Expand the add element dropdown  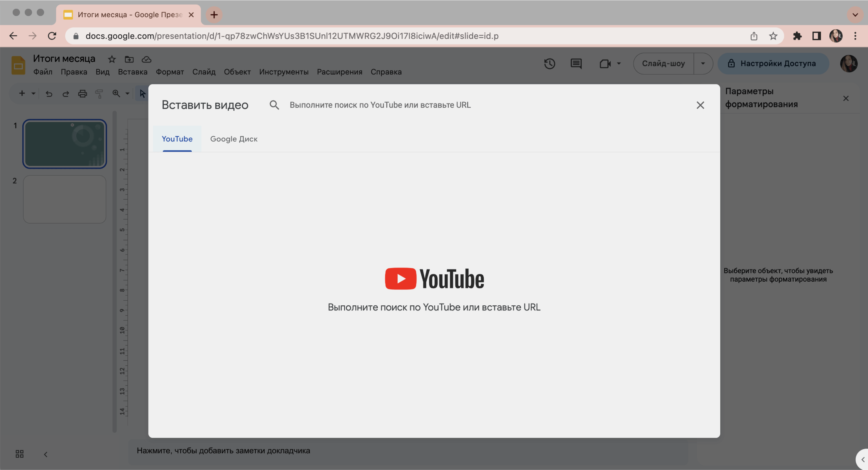[33, 92]
